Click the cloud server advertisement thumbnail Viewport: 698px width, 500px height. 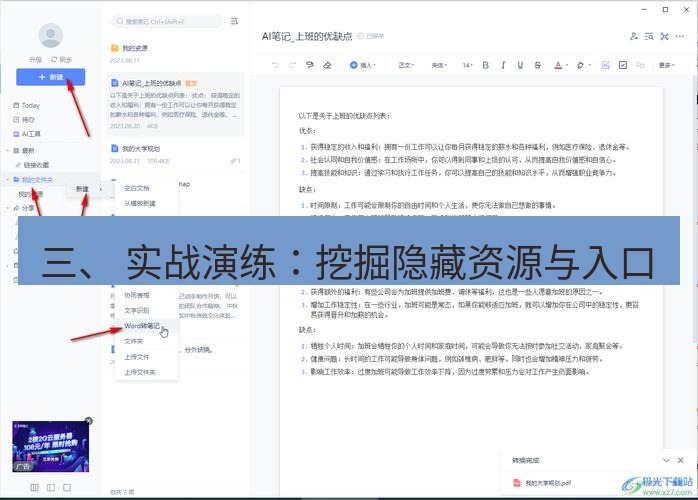[x=51, y=447]
